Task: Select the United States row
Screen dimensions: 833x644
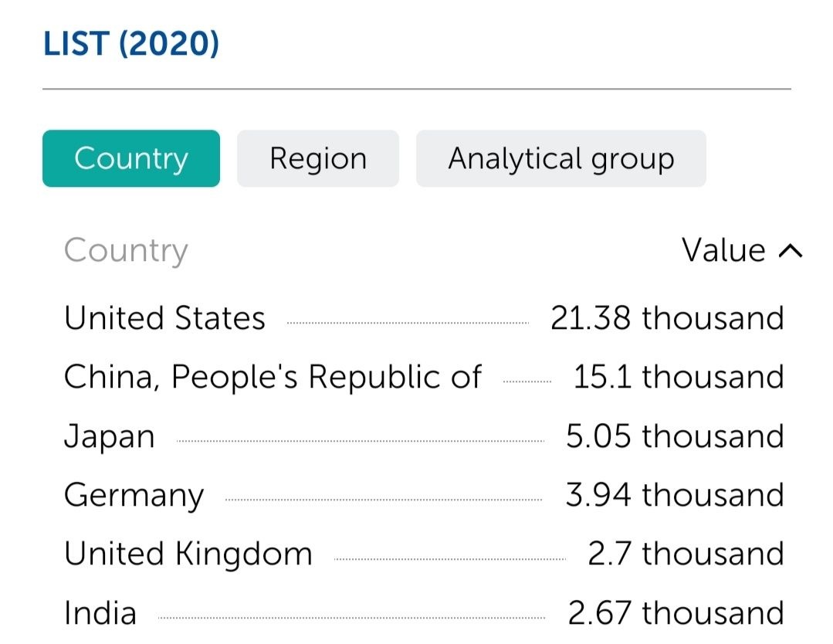Action: [164, 318]
